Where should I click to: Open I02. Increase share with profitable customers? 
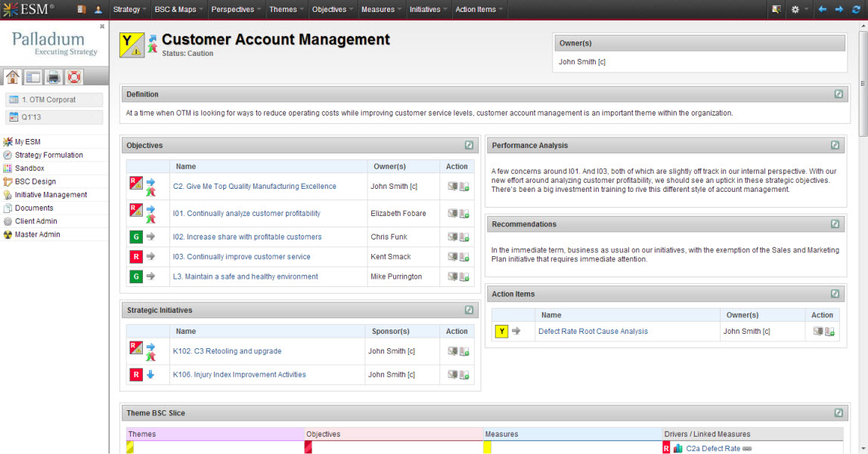coord(247,236)
